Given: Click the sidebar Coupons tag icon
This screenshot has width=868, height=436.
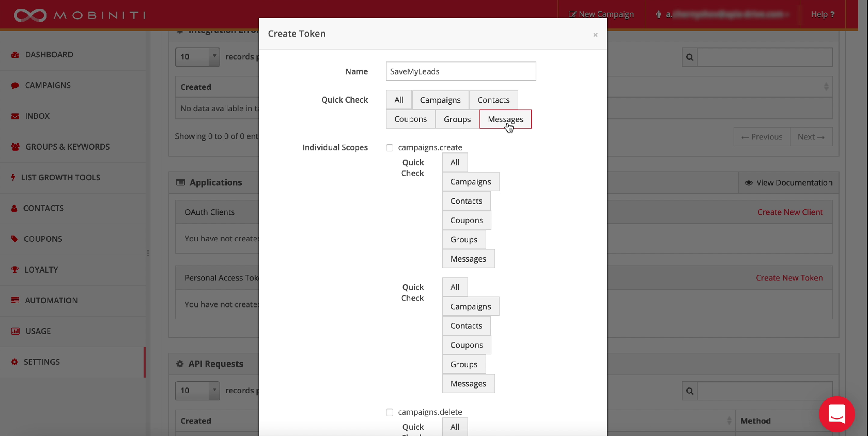Looking at the screenshot, I should coord(14,239).
